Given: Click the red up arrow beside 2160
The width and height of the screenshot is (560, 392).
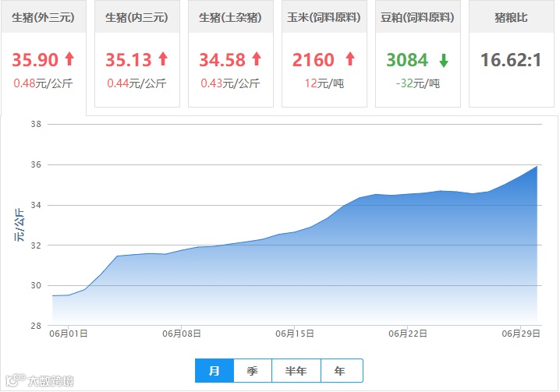Looking at the screenshot, I should (x=350, y=59).
